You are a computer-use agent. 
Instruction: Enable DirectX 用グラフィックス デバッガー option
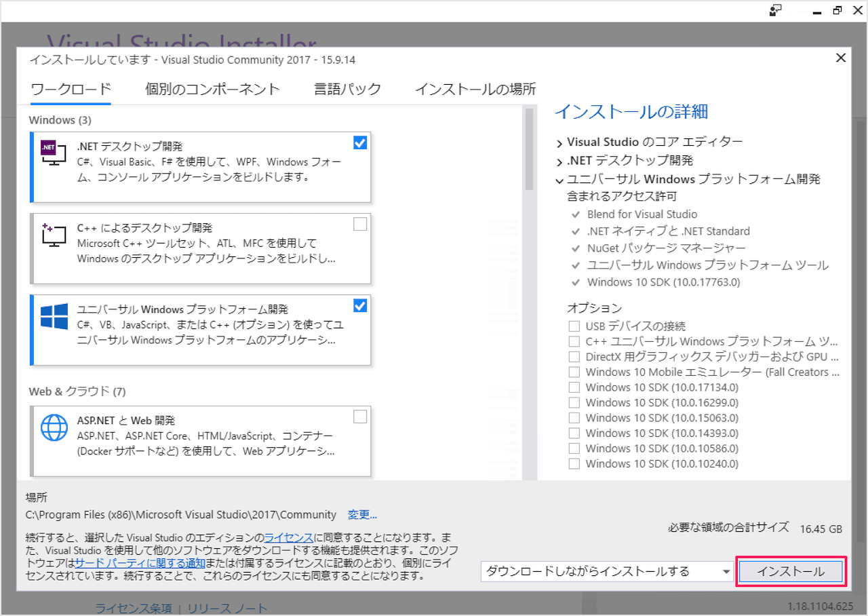tap(574, 357)
